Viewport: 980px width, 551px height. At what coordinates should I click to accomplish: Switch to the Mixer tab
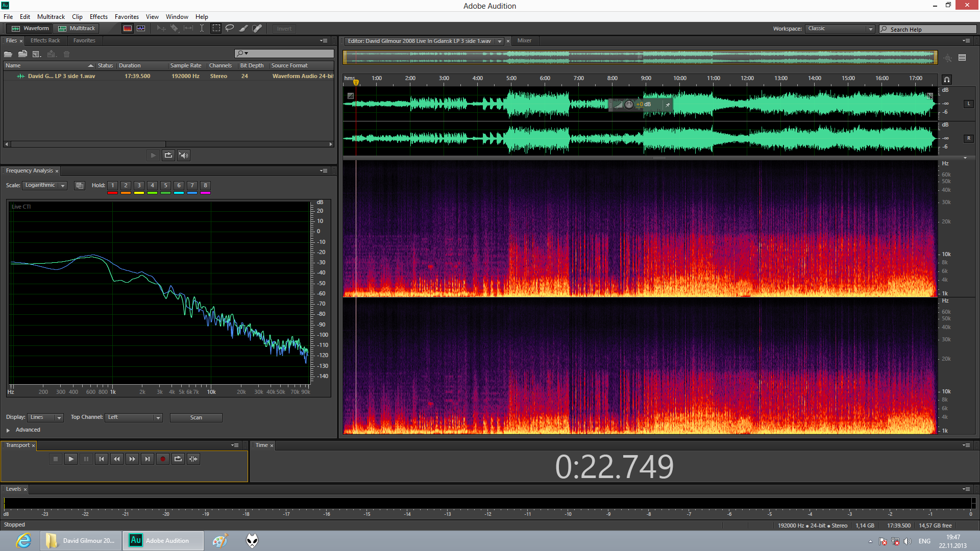[524, 41]
